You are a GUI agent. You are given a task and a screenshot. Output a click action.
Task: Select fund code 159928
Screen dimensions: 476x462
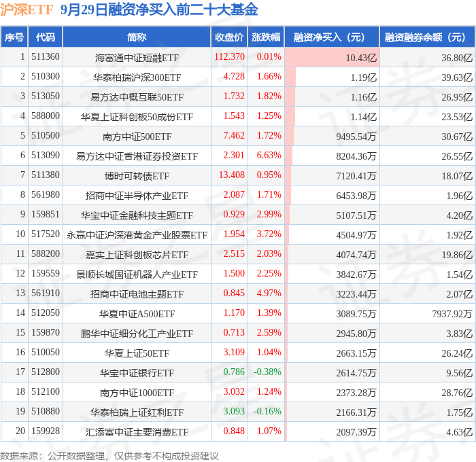click(46, 431)
